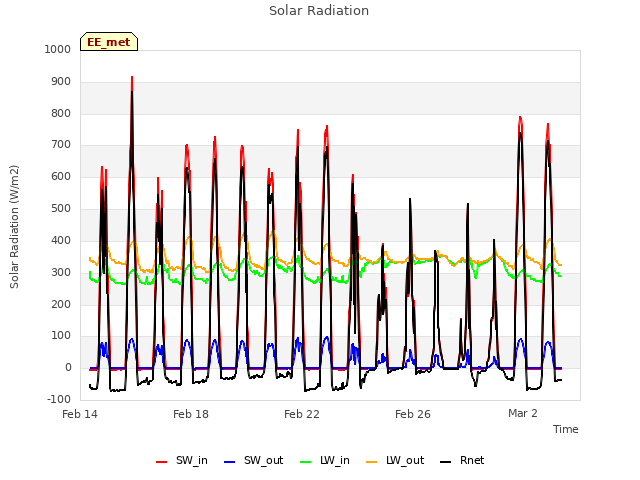Toggle LW_in series in legend

pos(325,461)
